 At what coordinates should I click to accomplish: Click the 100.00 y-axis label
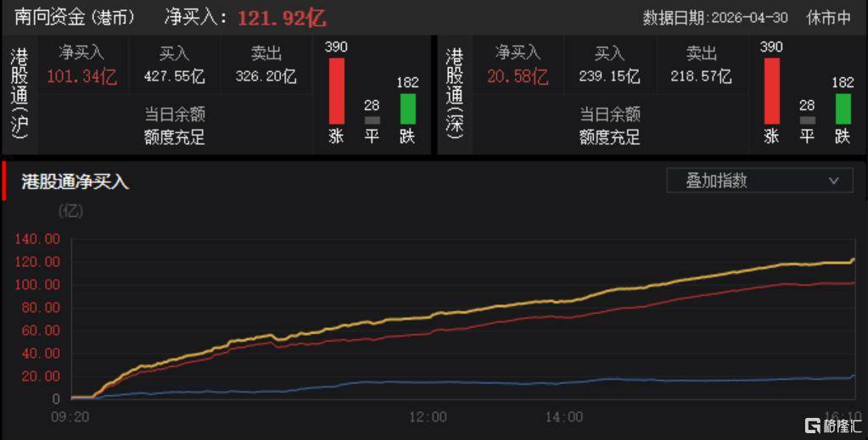pos(37,285)
